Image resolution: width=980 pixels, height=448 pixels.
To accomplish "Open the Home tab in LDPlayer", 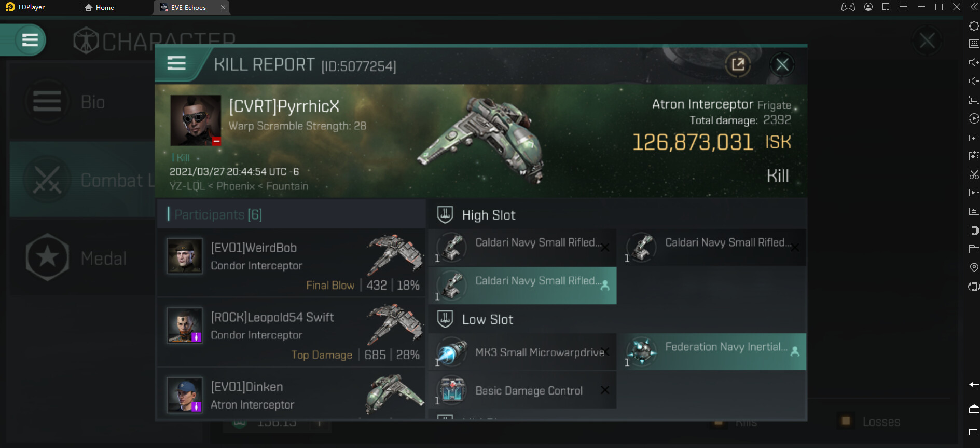I will [100, 8].
